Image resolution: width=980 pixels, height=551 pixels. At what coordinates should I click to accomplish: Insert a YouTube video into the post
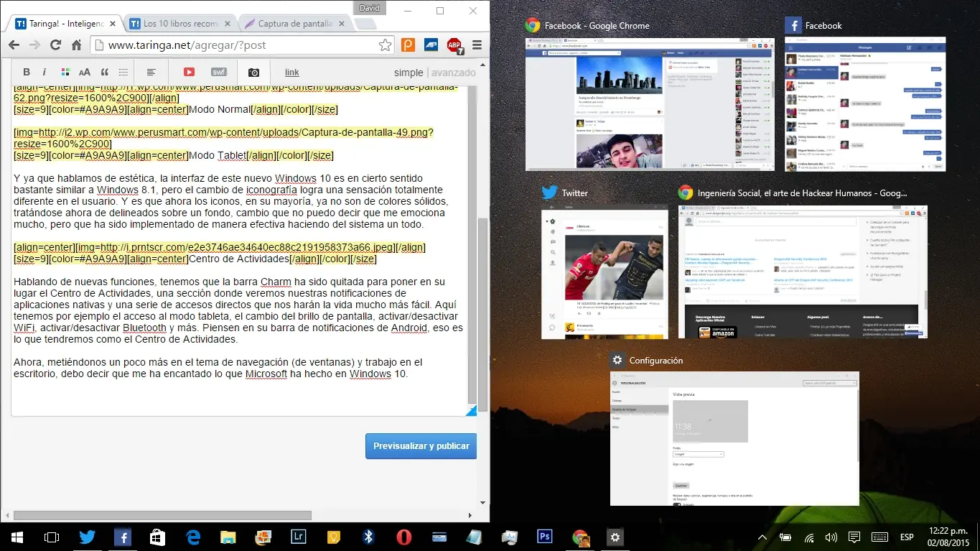[189, 72]
